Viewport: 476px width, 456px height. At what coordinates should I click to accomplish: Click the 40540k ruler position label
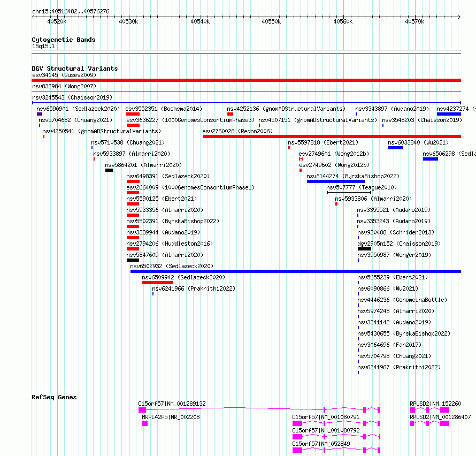200,21
